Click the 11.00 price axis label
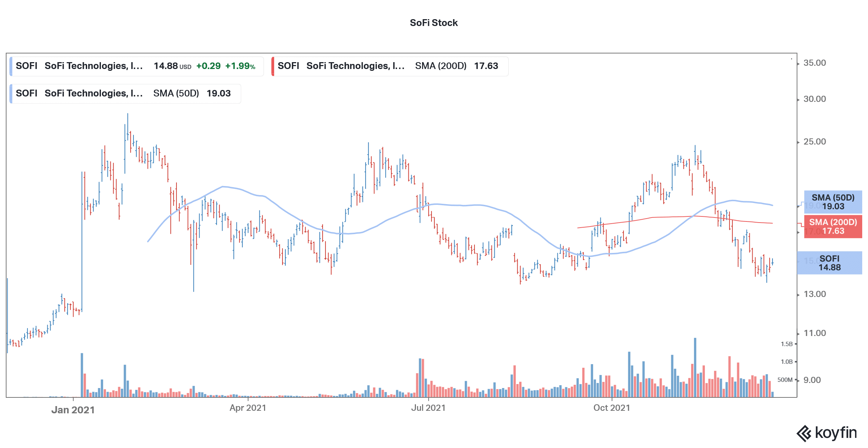This screenshot has width=868, height=448. click(814, 333)
